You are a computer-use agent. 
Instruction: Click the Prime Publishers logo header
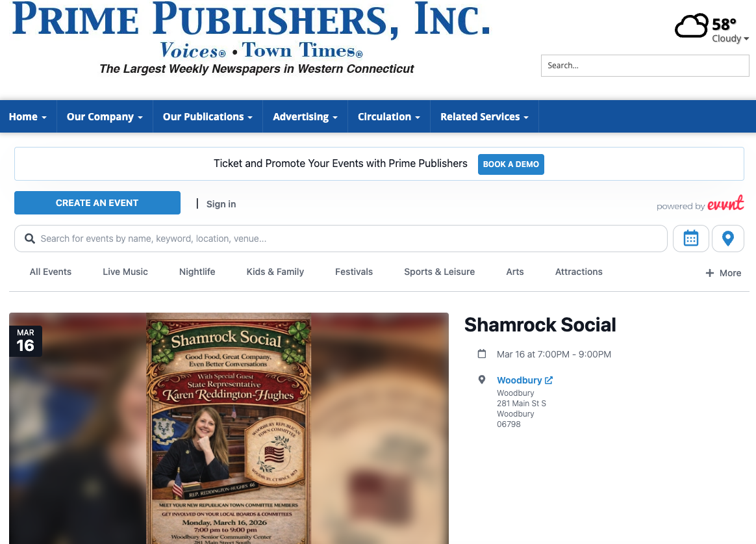click(x=251, y=38)
